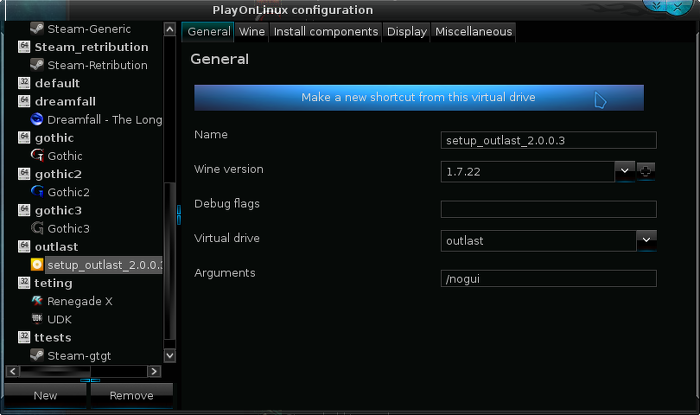Select the outlast virtual drive

(56, 246)
